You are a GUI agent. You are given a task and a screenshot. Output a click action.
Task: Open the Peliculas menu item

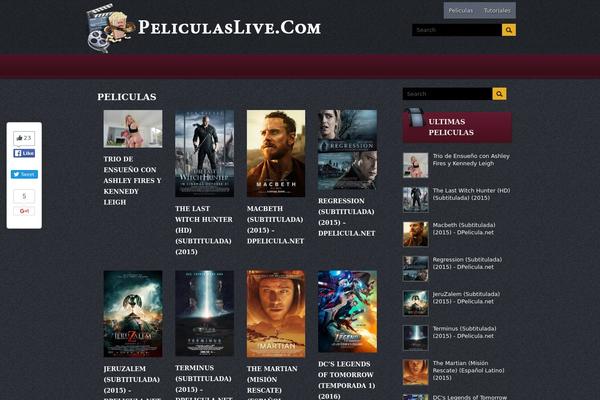(x=461, y=10)
